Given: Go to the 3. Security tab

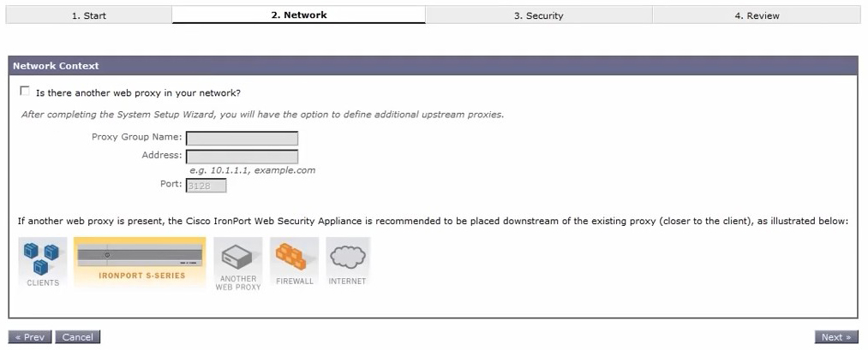Looking at the screenshot, I should (x=538, y=15).
